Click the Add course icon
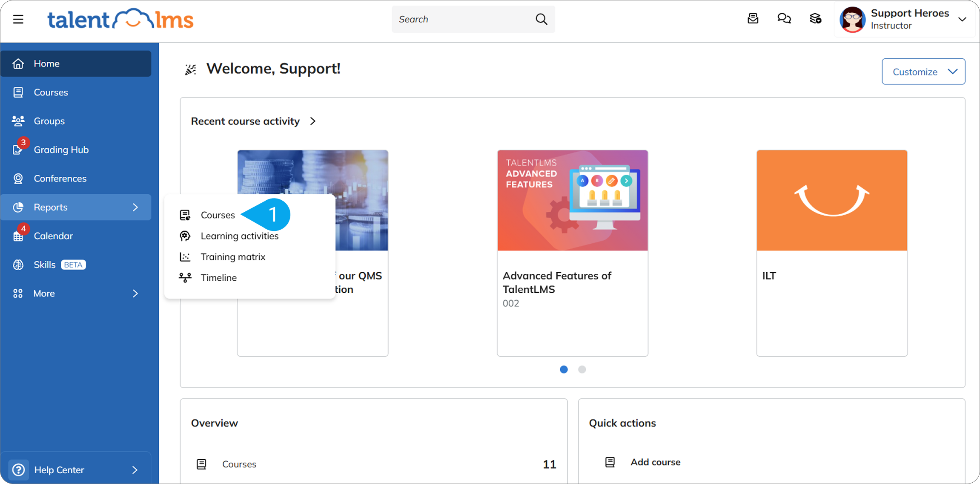 tap(610, 462)
